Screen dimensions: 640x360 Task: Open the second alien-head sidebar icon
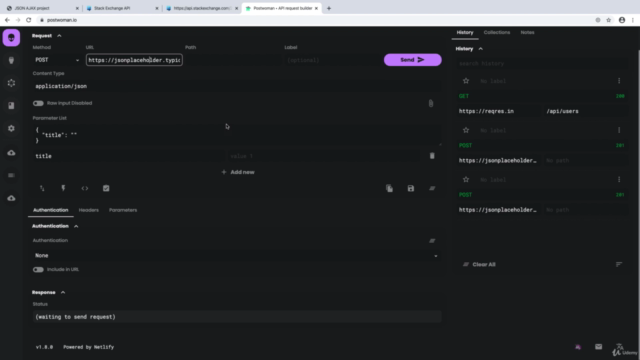click(11, 60)
